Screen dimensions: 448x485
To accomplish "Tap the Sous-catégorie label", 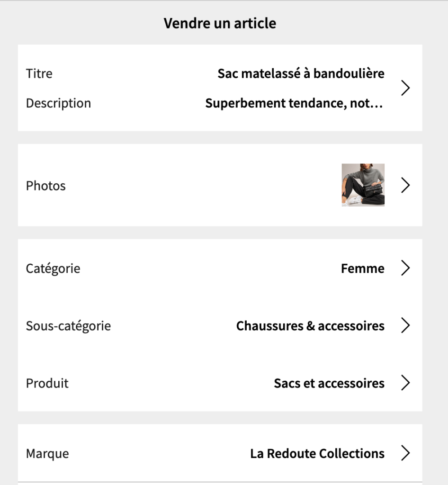I will pos(68,326).
